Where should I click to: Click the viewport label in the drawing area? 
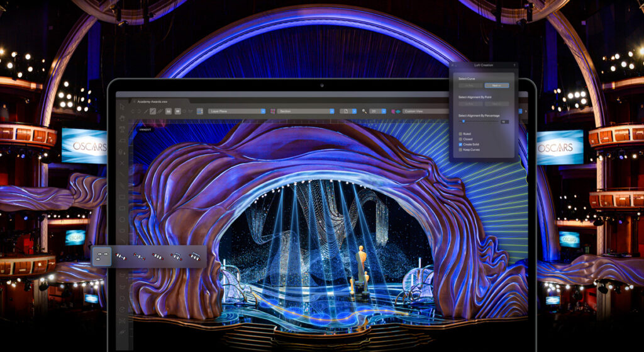pyautogui.click(x=146, y=129)
